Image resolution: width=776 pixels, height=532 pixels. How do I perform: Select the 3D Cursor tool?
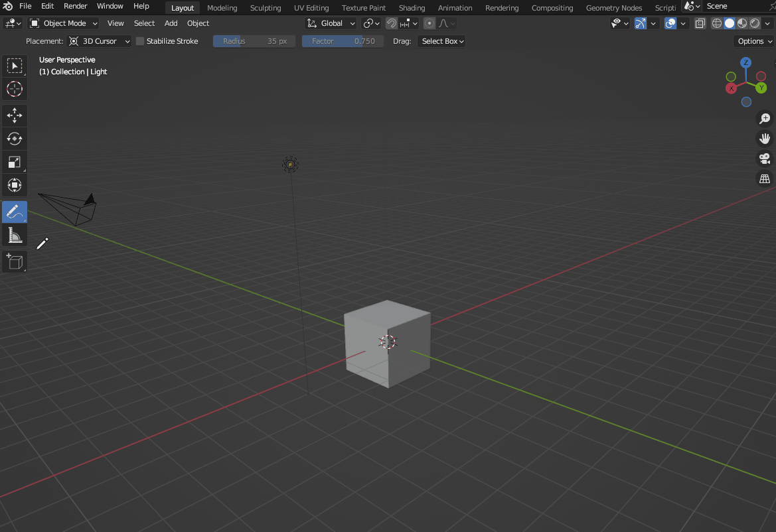click(15, 89)
